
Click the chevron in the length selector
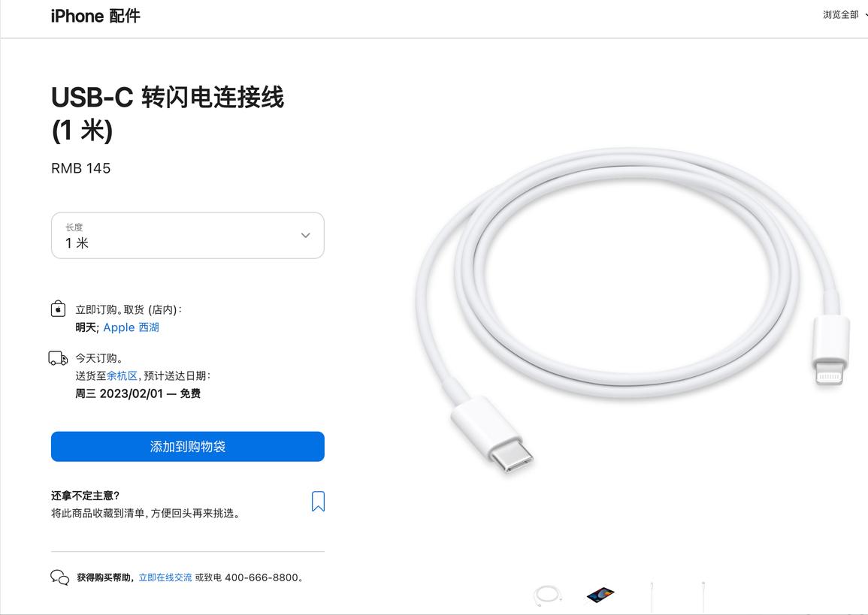pyautogui.click(x=306, y=235)
